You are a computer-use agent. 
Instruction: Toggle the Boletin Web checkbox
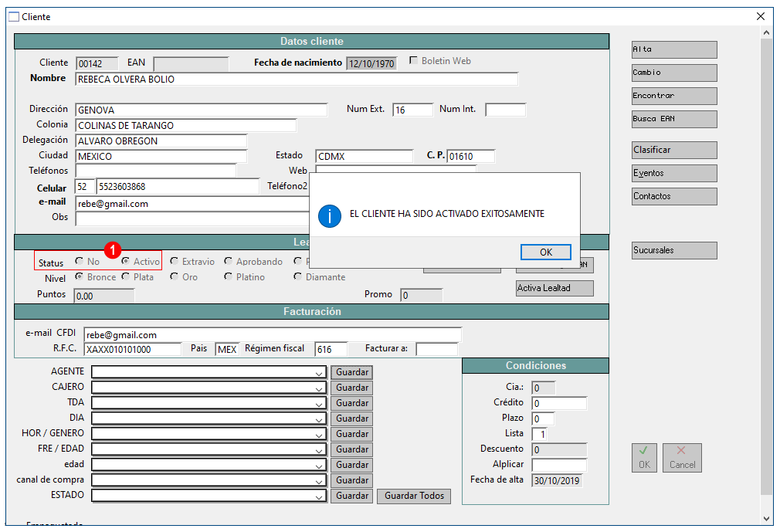[x=413, y=61]
